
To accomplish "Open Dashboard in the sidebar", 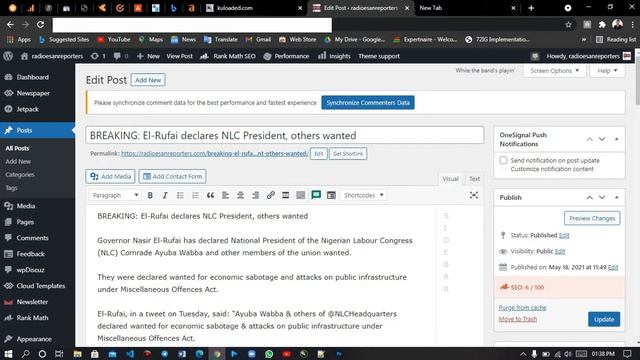I will pos(33,77).
